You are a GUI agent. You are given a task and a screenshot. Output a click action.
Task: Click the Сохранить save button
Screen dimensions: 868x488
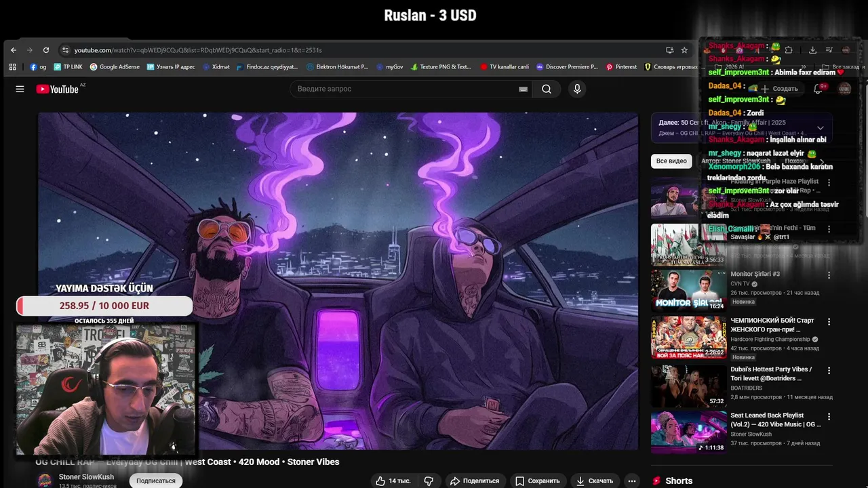[x=537, y=481]
